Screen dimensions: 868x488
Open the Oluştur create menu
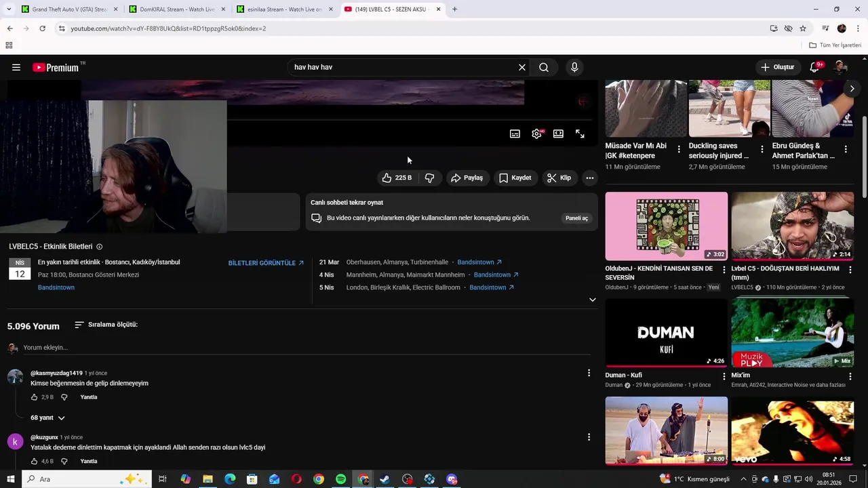click(x=777, y=67)
